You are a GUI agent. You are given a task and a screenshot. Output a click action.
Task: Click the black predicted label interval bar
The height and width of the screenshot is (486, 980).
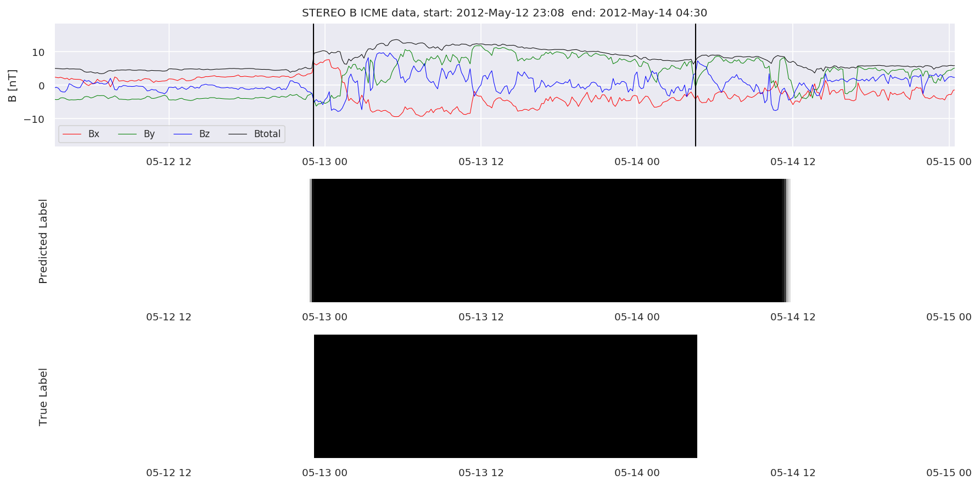[550, 240]
